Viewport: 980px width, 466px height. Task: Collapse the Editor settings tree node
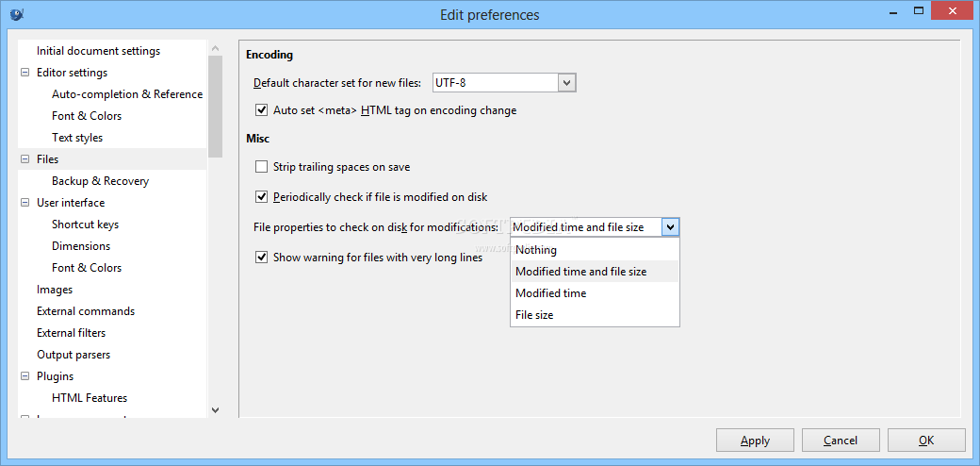click(25, 73)
